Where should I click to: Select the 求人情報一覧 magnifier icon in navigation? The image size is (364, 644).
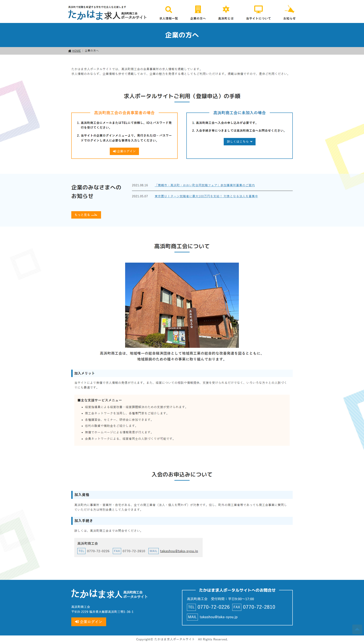click(x=169, y=9)
